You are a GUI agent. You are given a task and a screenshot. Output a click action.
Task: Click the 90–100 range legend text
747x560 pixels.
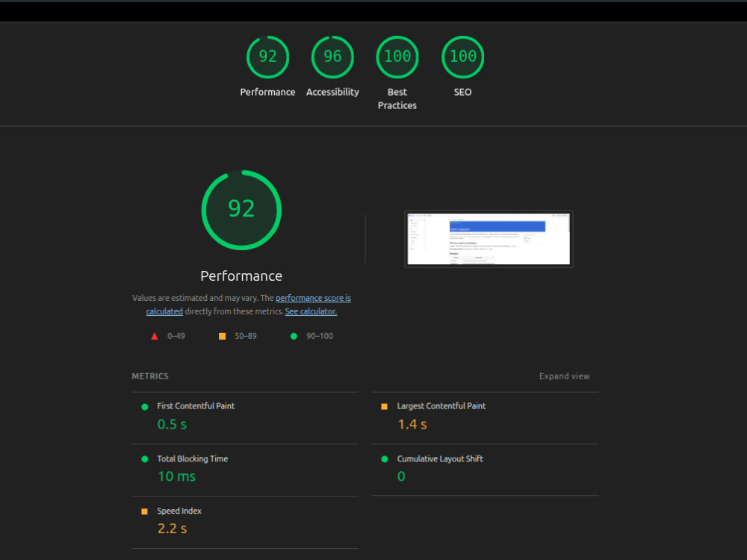[320, 336]
